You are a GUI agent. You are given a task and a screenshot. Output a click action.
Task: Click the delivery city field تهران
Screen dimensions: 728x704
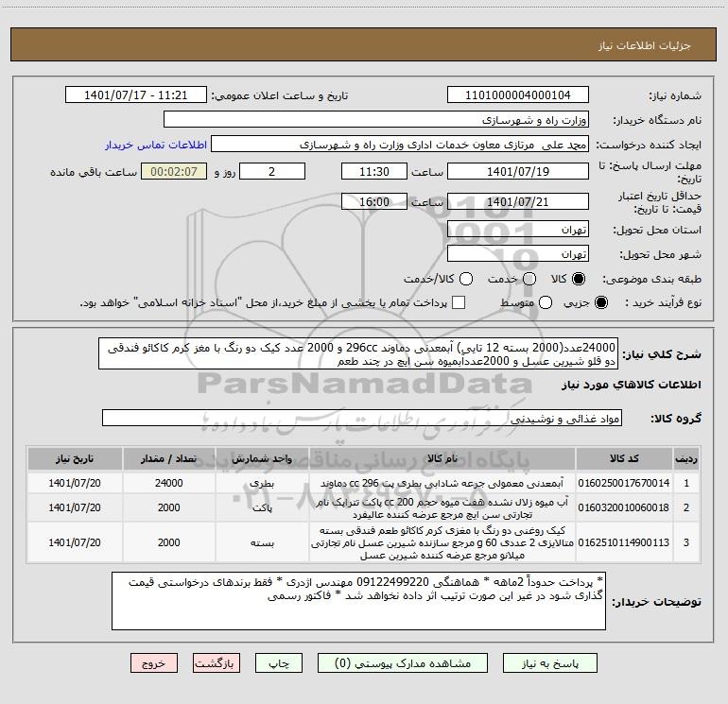[518, 253]
